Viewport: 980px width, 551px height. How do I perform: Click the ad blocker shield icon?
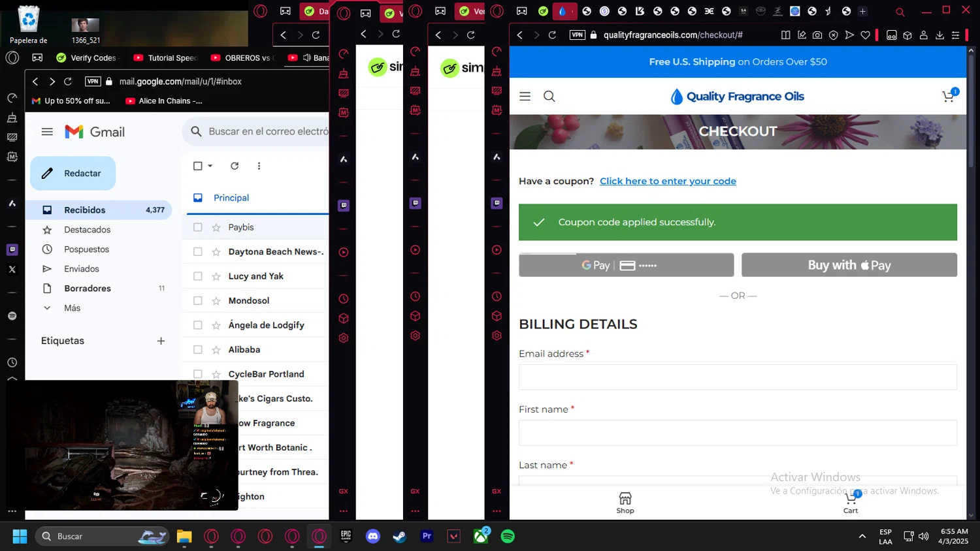(834, 35)
